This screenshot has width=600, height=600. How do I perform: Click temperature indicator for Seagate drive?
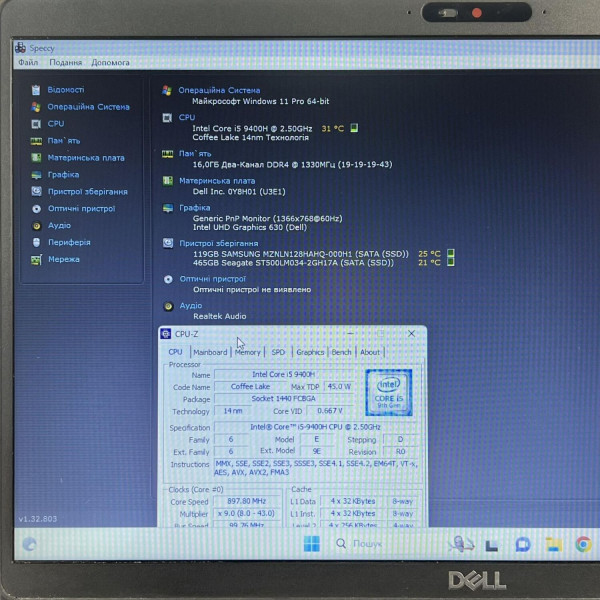tap(451, 262)
